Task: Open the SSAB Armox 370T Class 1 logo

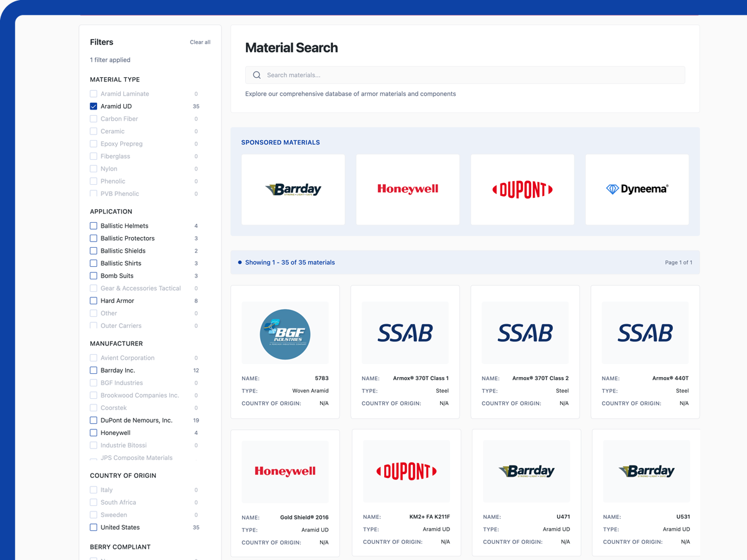Action: click(x=405, y=334)
